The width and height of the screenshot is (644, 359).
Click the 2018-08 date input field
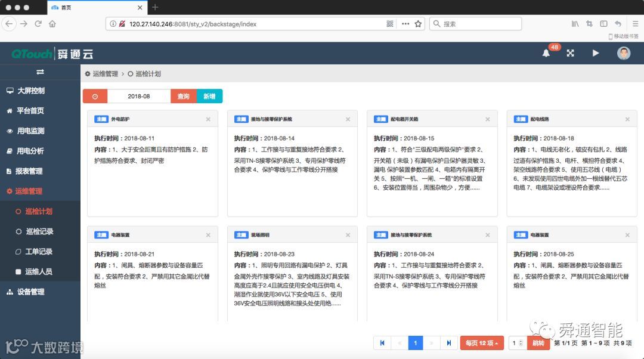tap(139, 96)
